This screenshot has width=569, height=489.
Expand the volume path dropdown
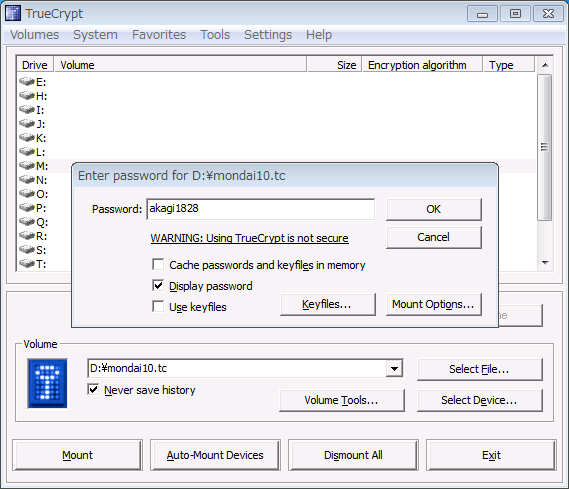(x=394, y=369)
